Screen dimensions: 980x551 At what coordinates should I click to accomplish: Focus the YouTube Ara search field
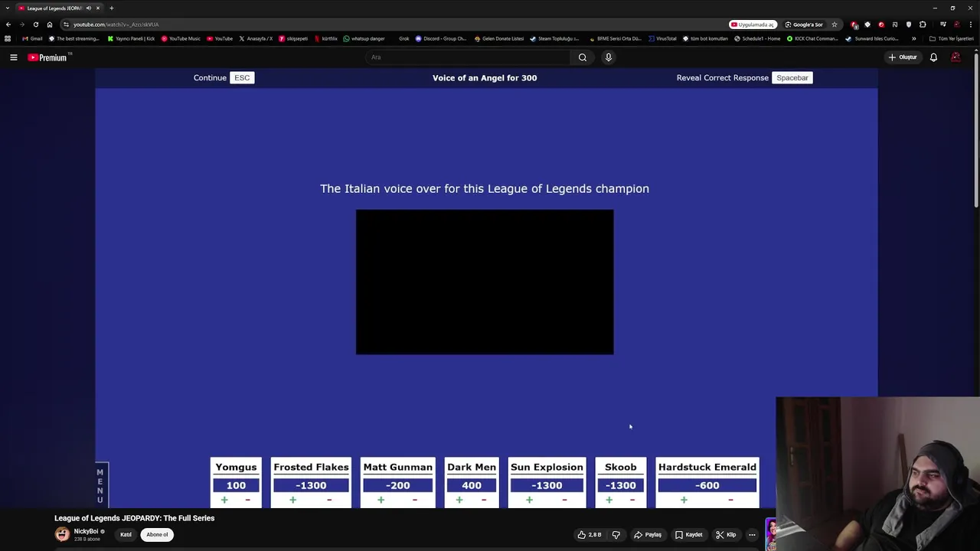(x=469, y=57)
